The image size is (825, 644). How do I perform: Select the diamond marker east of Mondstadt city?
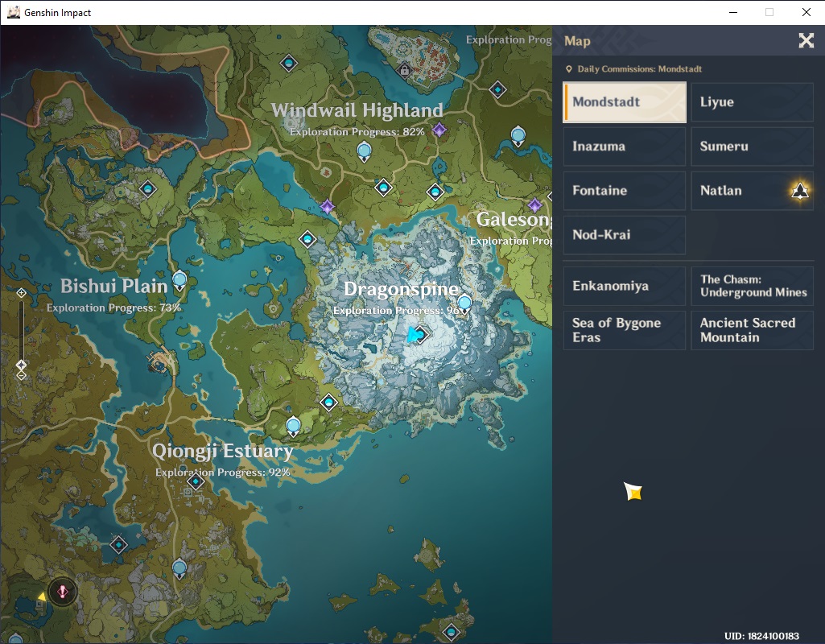497,90
